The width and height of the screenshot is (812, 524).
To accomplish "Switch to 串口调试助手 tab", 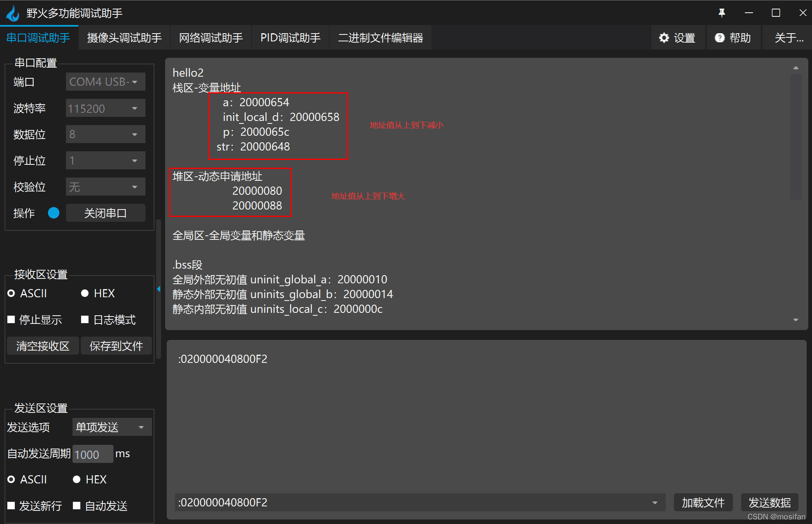I will click(x=39, y=38).
